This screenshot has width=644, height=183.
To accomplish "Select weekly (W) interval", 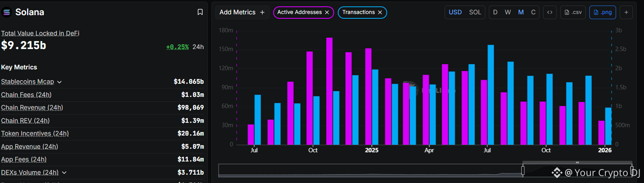I will pos(508,12).
